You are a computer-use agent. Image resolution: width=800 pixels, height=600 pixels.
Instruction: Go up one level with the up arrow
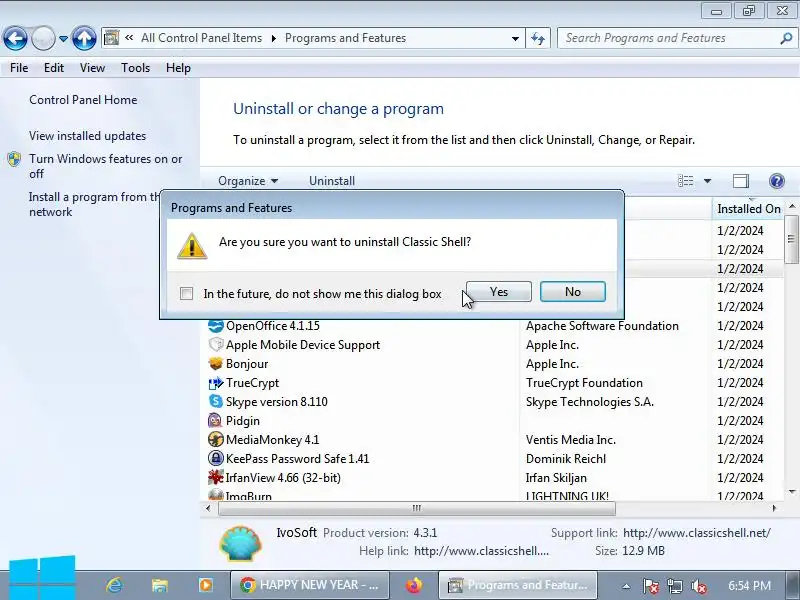84,38
